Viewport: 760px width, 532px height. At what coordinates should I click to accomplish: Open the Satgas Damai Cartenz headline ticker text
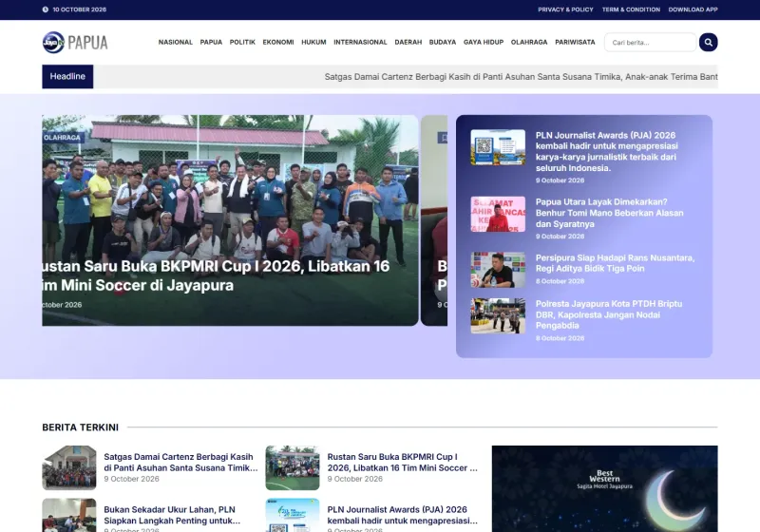pyautogui.click(x=521, y=77)
